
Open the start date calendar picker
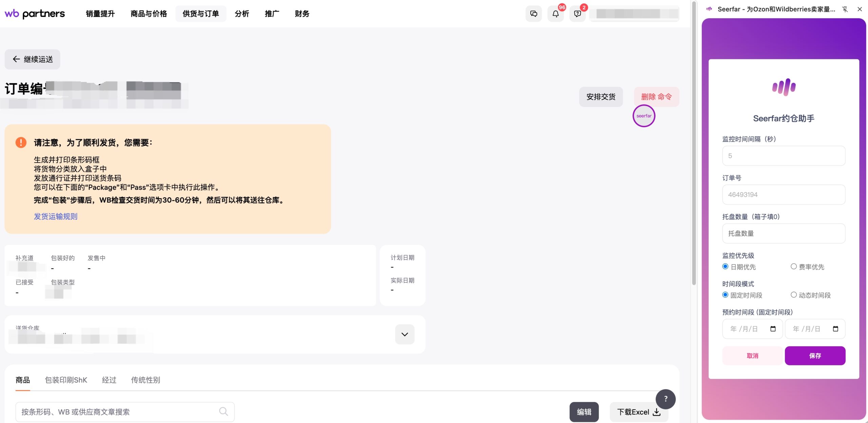click(x=773, y=329)
